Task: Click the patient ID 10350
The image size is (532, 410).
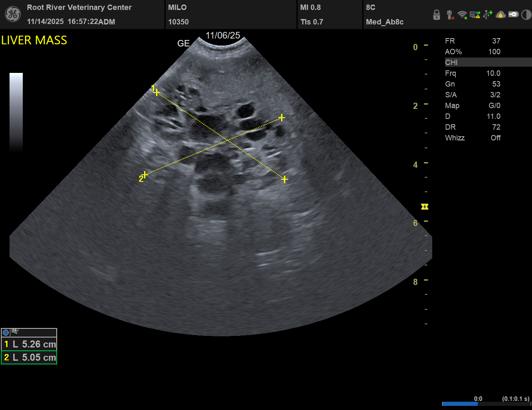Action: pos(178,22)
